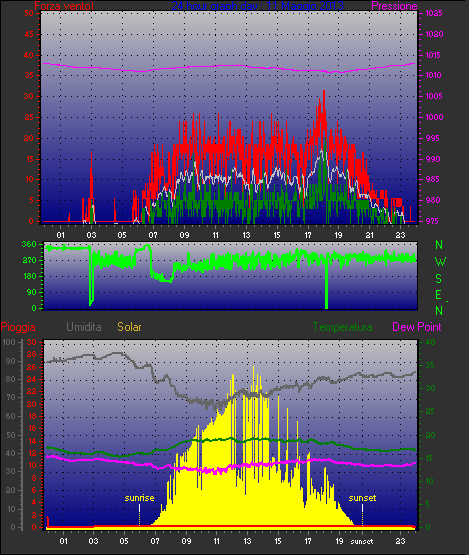Click the 'Pioggia' legend label
The image size is (469, 555).
point(18,327)
